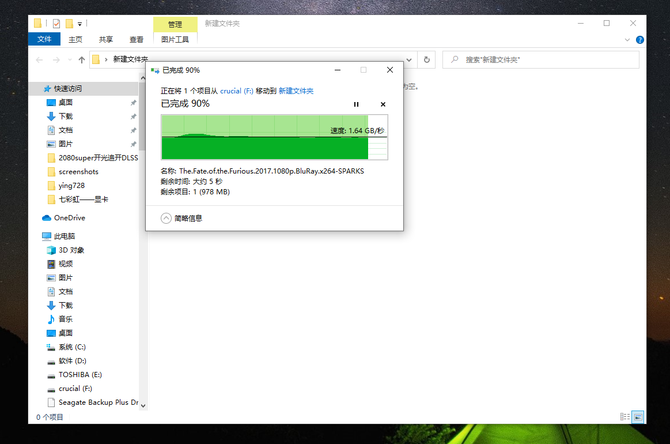Select the crucial (F:) drive in sidebar
670x444 pixels.
pos(70,388)
